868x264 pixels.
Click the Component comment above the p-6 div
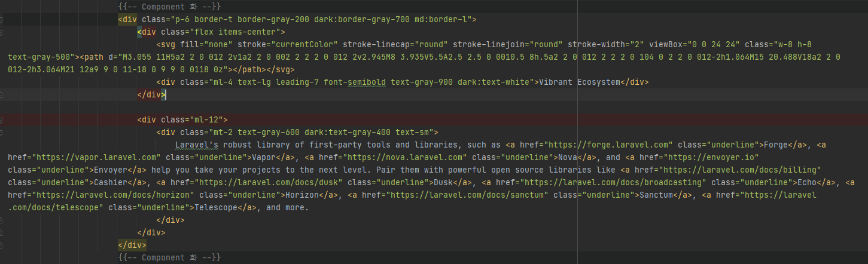[x=170, y=7]
